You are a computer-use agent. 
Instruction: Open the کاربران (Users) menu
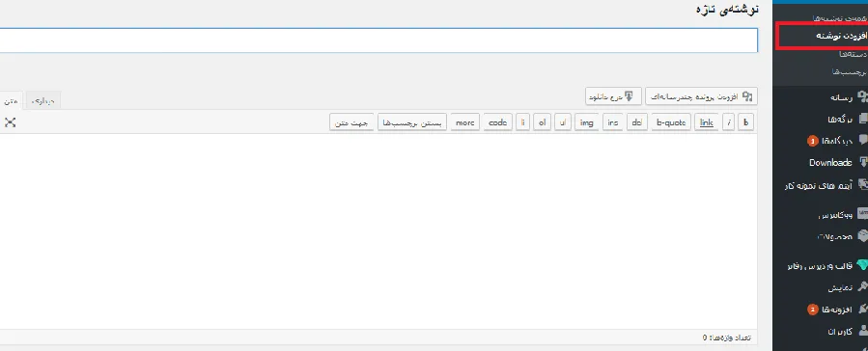click(x=840, y=332)
